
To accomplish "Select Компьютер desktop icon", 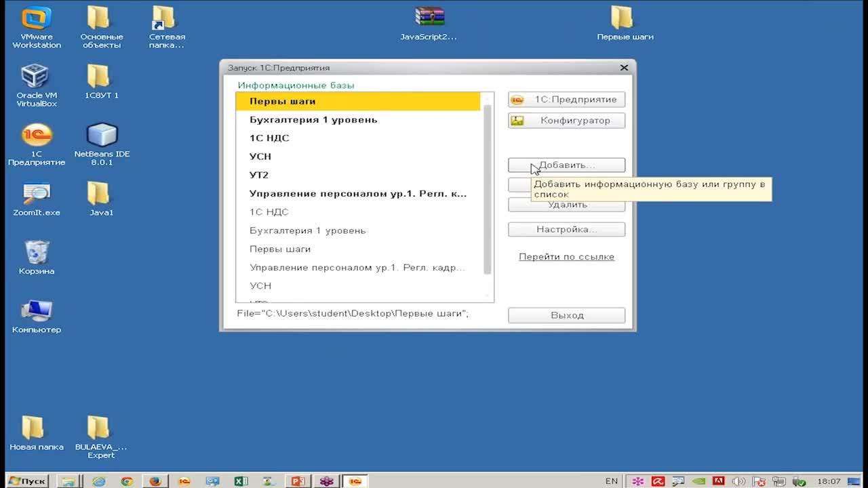I will coord(37,316).
